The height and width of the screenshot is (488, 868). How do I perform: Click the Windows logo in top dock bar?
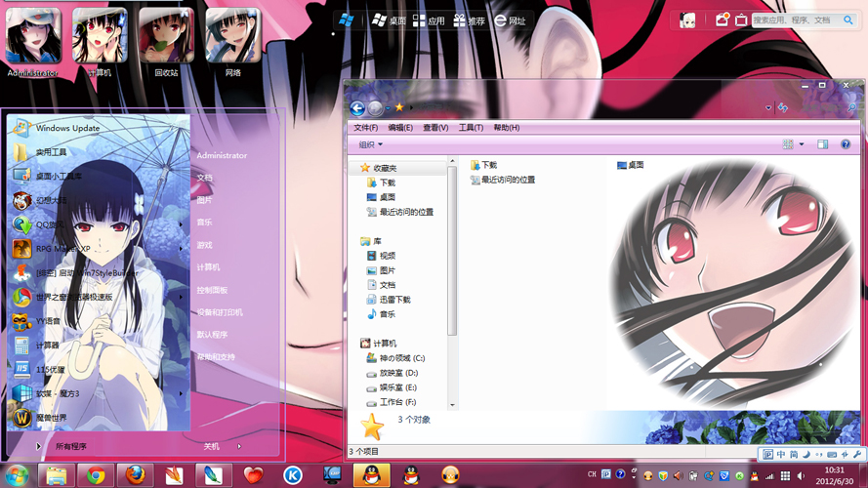point(347,20)
